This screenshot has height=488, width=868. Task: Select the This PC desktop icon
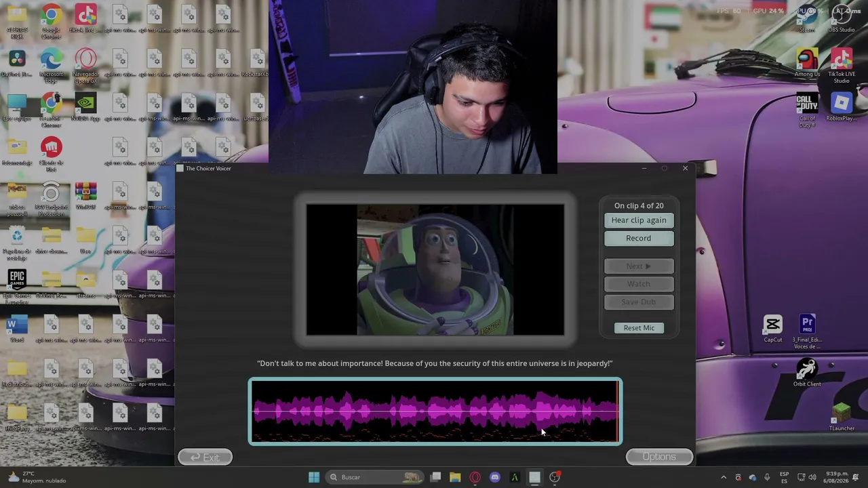[17, 108]
